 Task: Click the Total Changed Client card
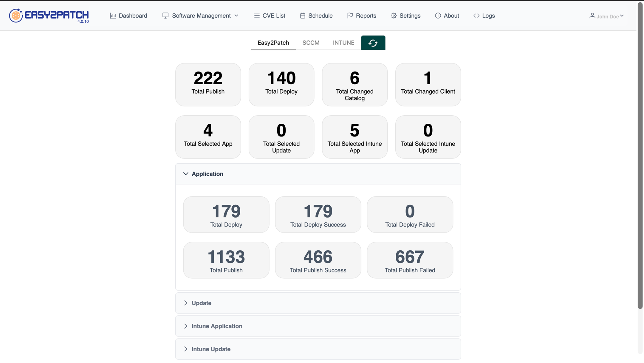click(428, 85)
